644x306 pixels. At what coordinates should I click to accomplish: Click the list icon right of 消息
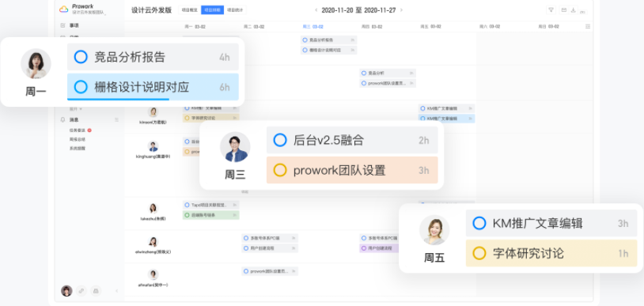(x=116, y=119)
